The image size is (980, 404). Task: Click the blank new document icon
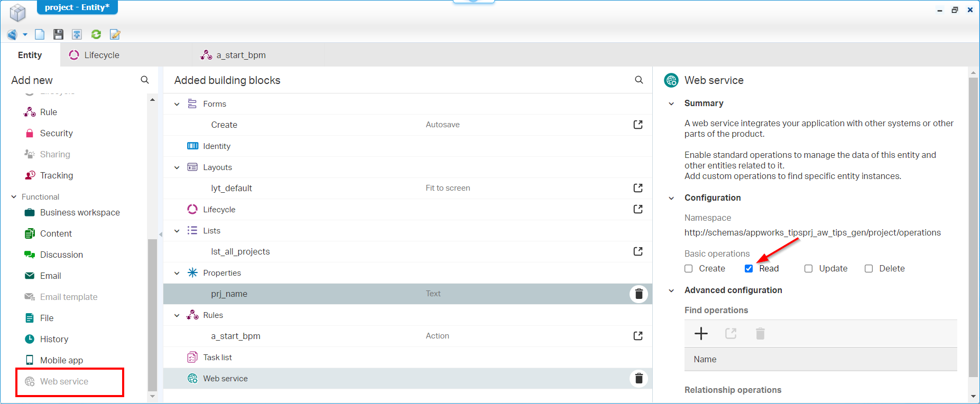tap(40, 34)
